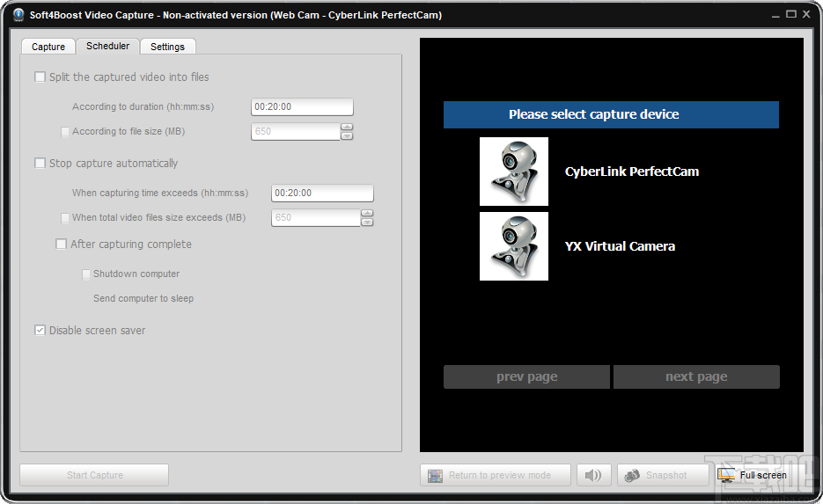Maximize the Soft4Boost window
Viewport: 823px width, 504px height.
pos(791,14)
